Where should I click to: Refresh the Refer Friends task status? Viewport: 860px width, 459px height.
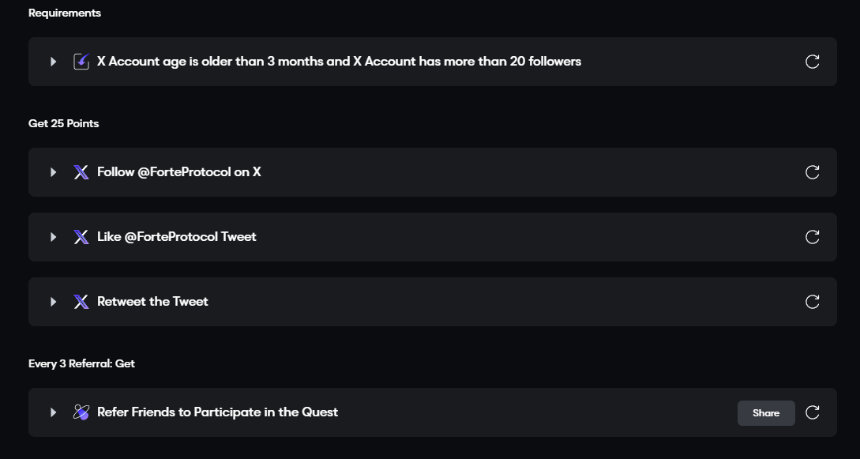click(x=812, y=412)
